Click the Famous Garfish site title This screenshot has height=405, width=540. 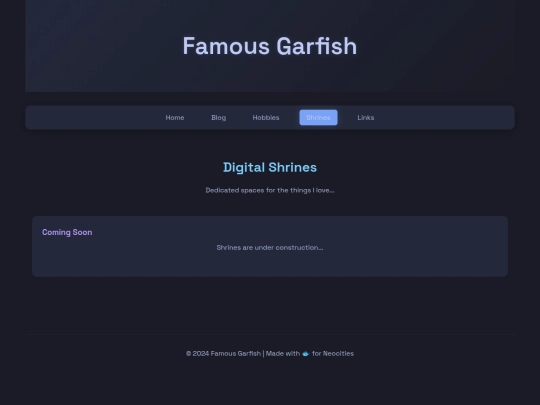tap(270, 46)
